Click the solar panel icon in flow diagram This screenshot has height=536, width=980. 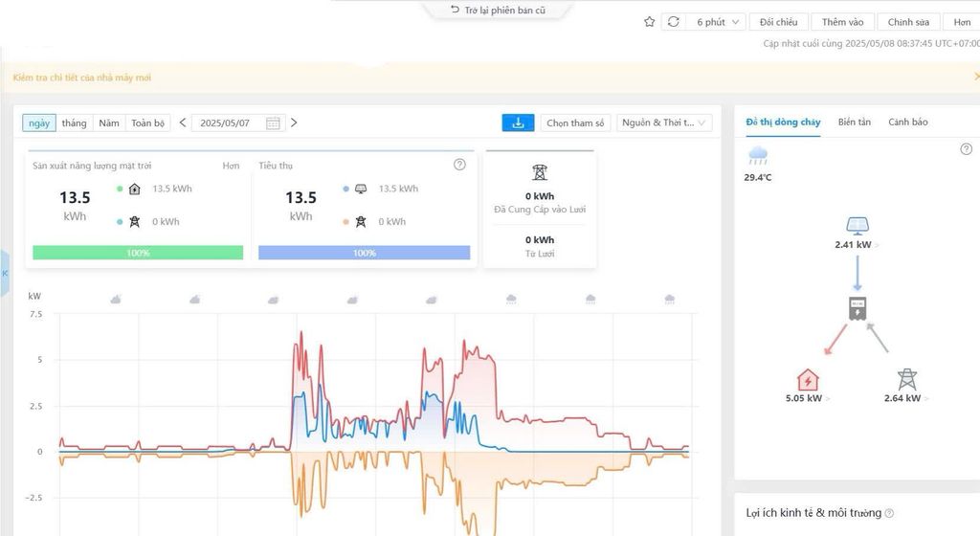click(x=857, y=225)
